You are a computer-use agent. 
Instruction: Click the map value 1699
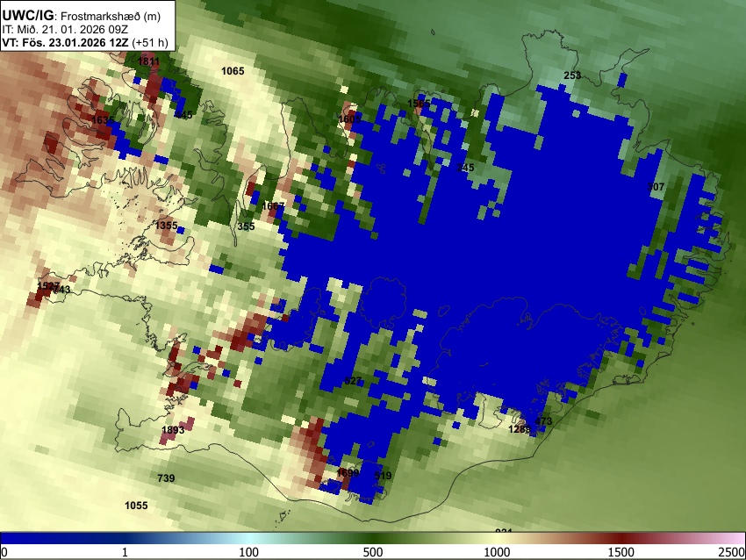click(348, 473)
